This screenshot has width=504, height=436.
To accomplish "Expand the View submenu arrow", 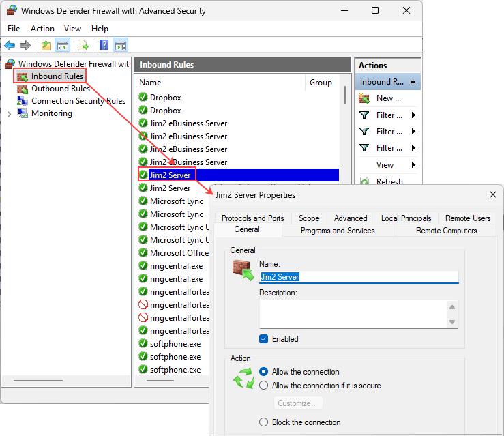I will click(414, 165).
